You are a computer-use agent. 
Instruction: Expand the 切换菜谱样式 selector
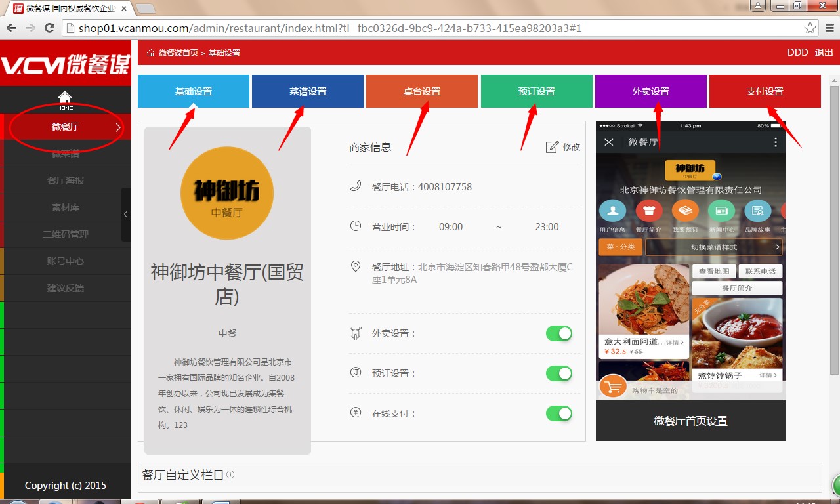(714, 247)
